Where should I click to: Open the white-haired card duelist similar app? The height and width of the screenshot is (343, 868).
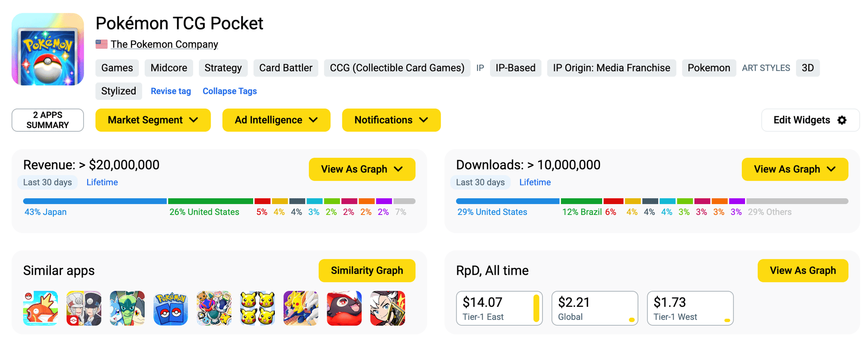[388, 308]
